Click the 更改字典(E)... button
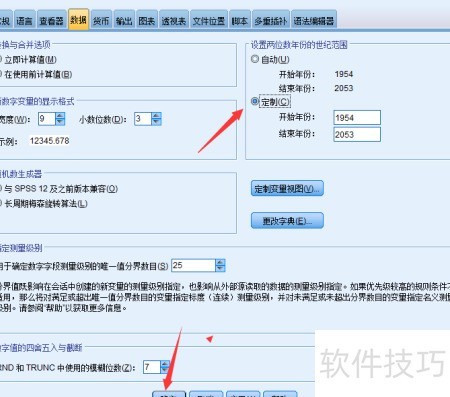 287,221
